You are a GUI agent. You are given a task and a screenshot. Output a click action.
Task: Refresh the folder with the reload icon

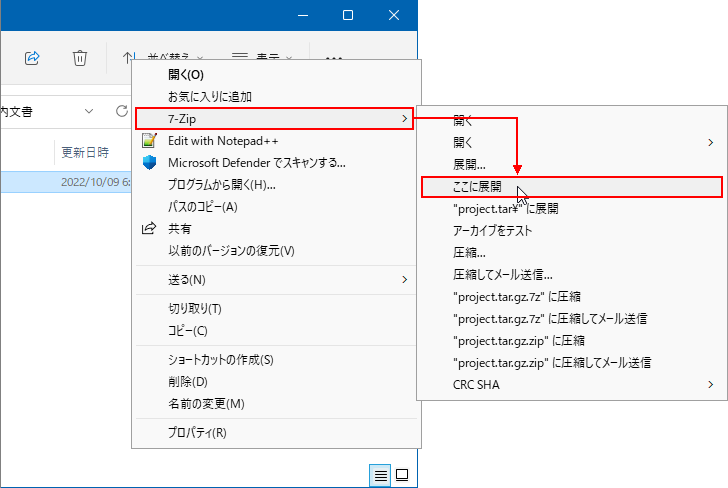click(x=122, y=111)
